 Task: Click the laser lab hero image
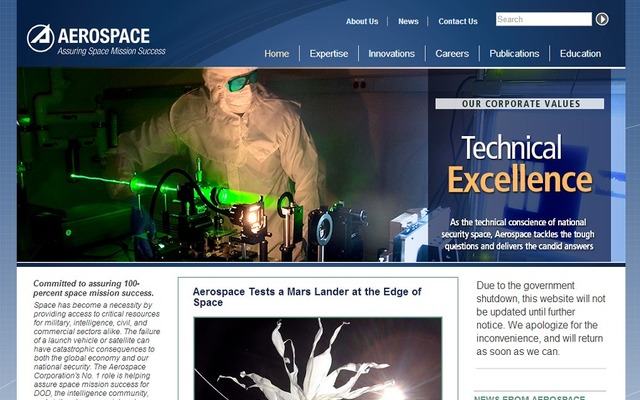point(222,164)
